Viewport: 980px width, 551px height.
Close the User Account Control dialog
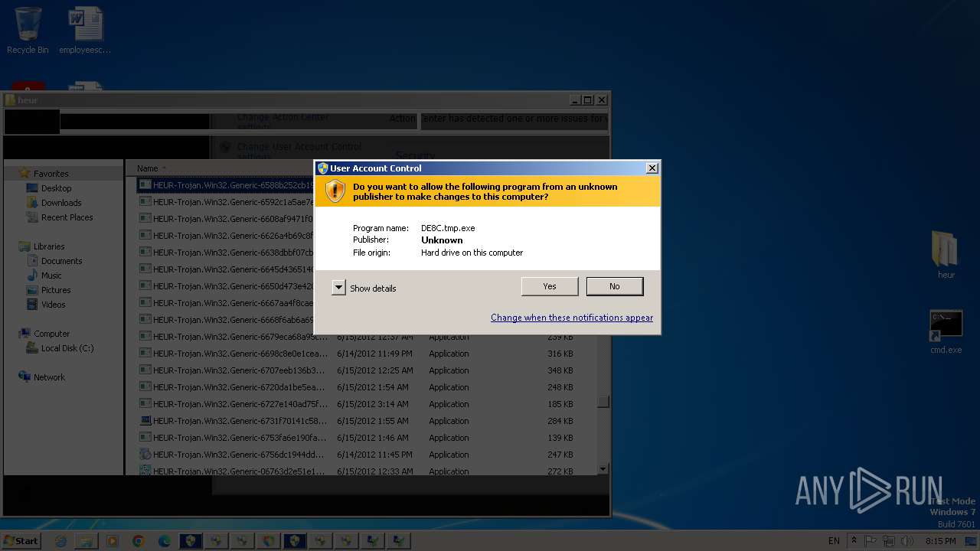coord(652,168)
